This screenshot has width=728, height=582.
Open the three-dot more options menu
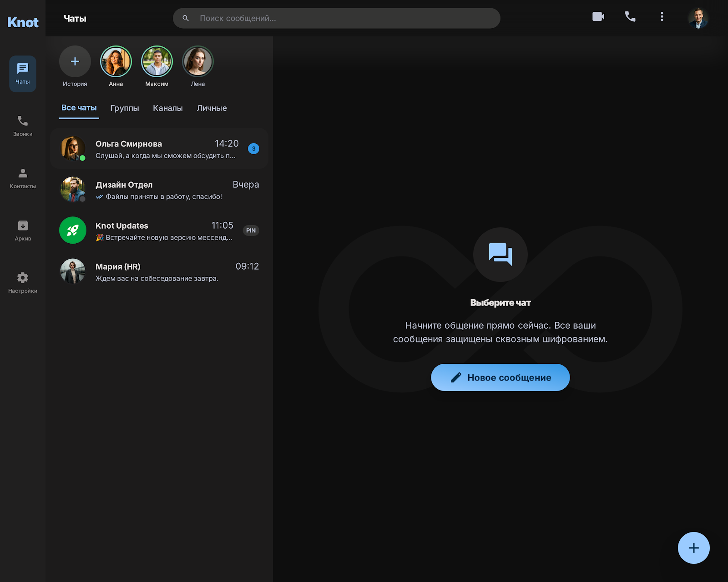(662, 17)
